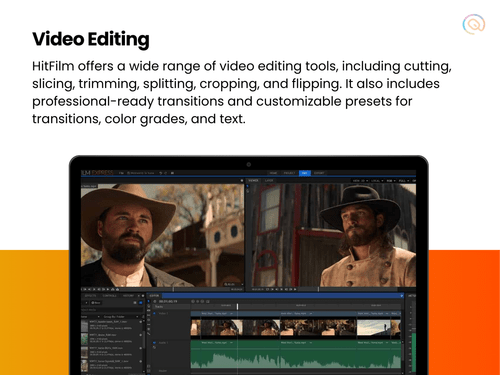Viewport: 500px width, 375px height.
Task: Toggle visibility of Video 1 track
Action: point(154,314)
